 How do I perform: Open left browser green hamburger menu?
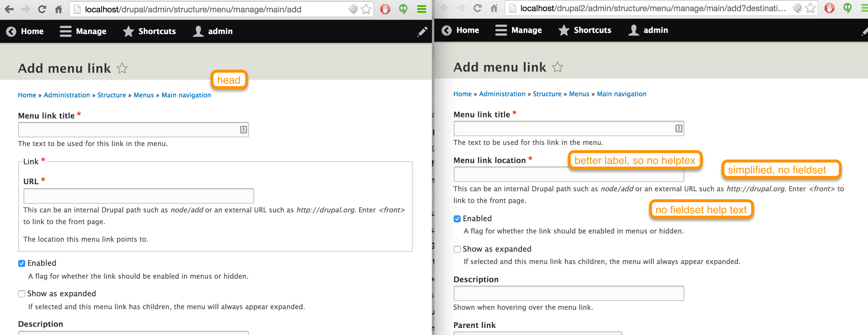pyautogui.click(x=422, y=9)
